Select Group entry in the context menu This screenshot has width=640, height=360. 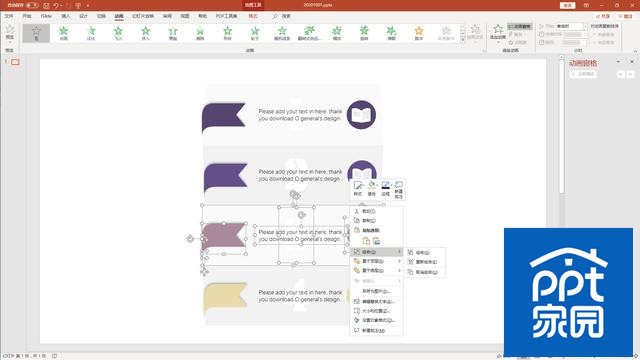pyautogui.click(x=376, y=252)
